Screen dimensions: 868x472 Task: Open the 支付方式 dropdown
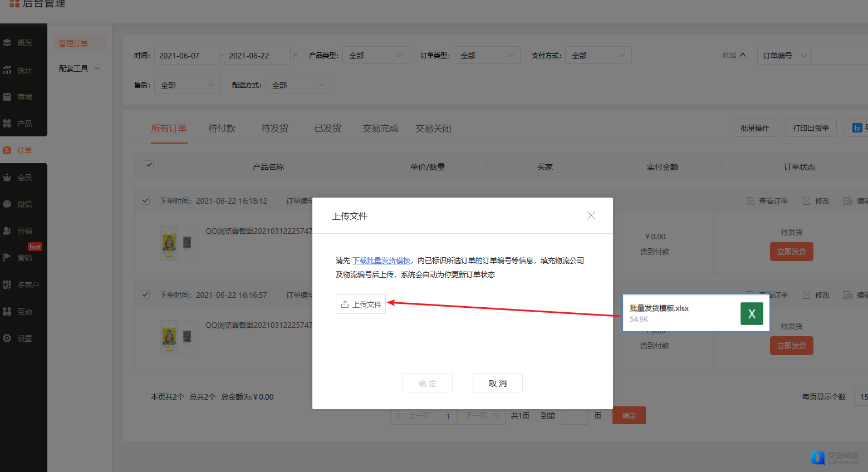pos(598,56)
